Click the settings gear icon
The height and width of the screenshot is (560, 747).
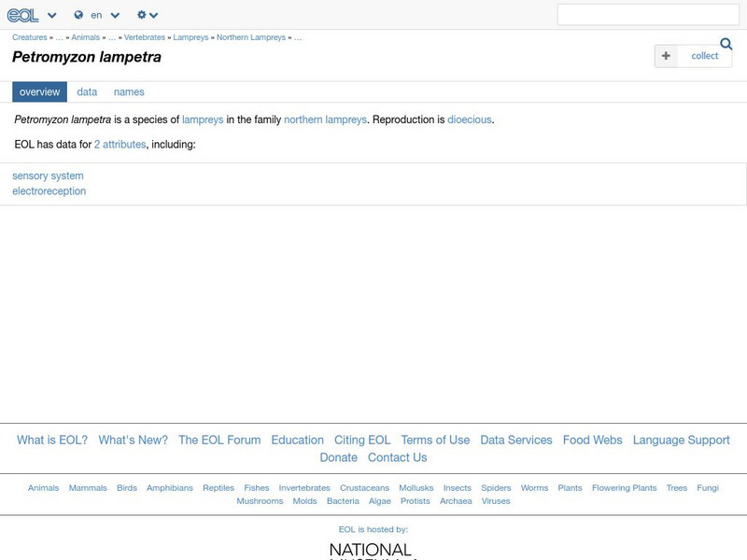click(x=142, y=15)
